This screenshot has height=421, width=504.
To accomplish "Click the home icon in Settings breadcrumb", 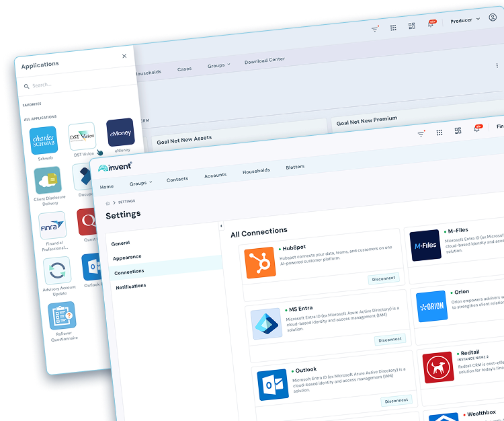I will click(108, 202).
